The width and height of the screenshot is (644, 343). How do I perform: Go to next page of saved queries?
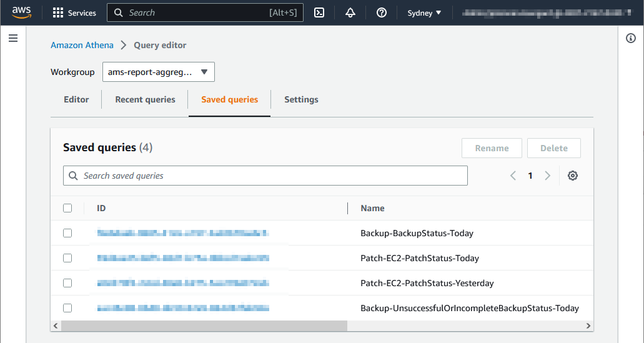point(547,176)
